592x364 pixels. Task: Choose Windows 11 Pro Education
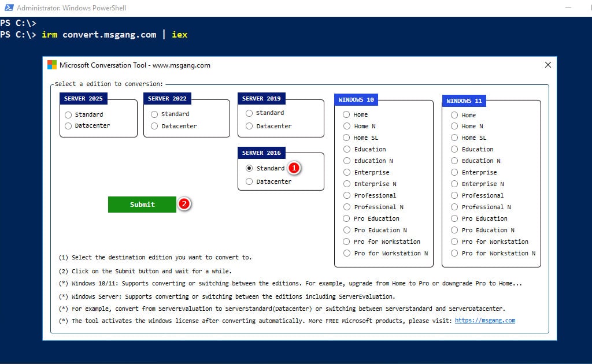tap(454, 218)
